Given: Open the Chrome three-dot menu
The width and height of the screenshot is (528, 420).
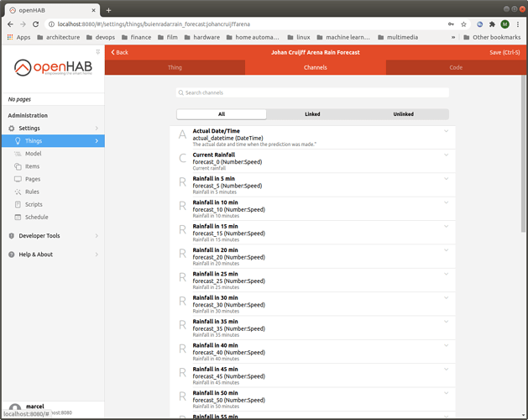Looking at the screenshot, I should pos(518,24).
